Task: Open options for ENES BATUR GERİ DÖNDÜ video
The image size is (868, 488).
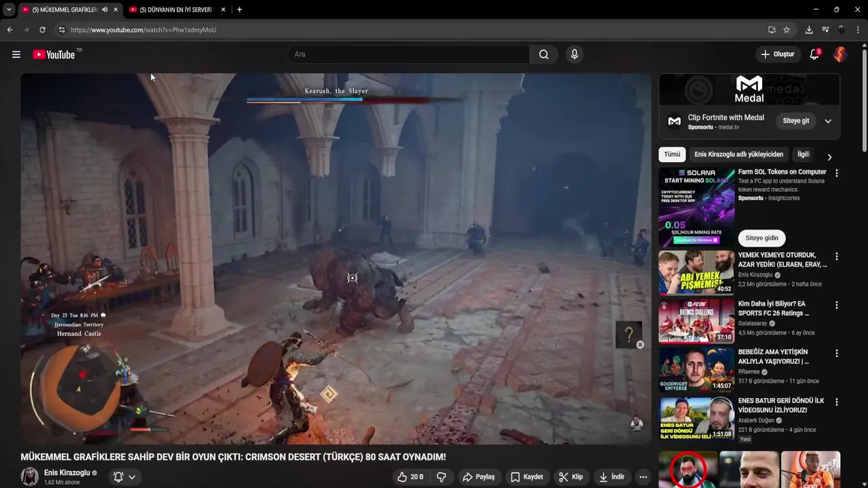Action: 836,402
